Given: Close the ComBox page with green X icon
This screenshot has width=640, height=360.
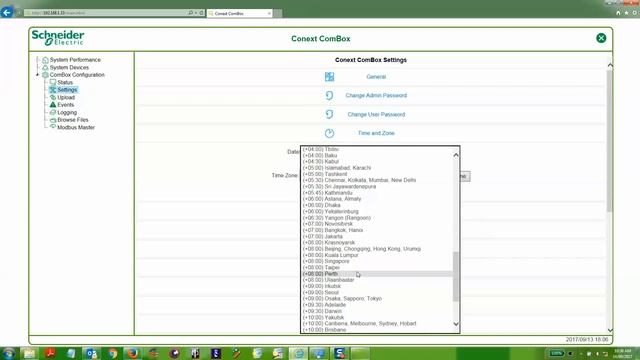Looking at the screenshot, I should (x=601, y=38).
